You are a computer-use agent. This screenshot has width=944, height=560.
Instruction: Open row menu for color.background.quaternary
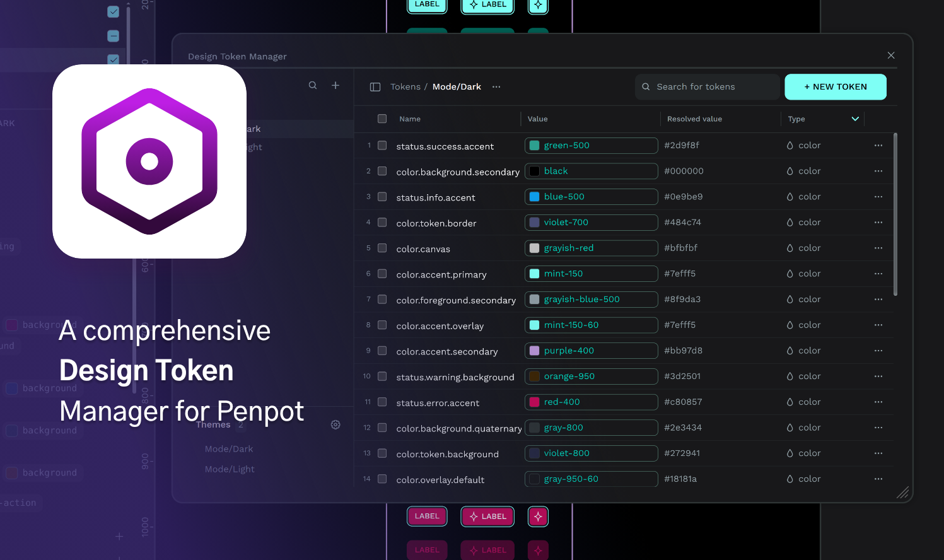[x=878, y=428]
